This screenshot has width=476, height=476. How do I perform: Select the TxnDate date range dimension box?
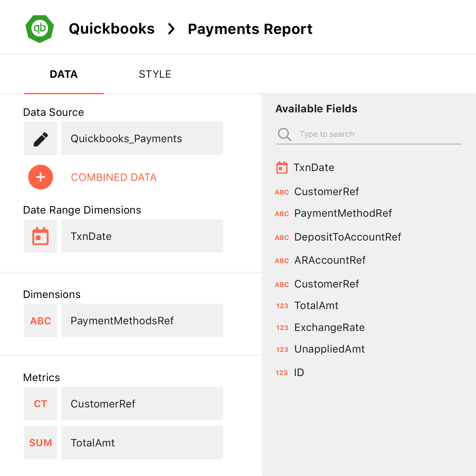[142, 236]
